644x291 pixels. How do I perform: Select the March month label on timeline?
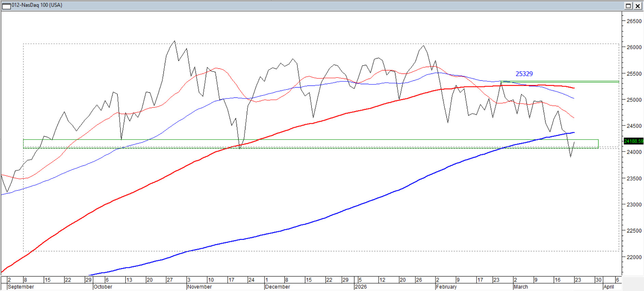tap(521, 287)
